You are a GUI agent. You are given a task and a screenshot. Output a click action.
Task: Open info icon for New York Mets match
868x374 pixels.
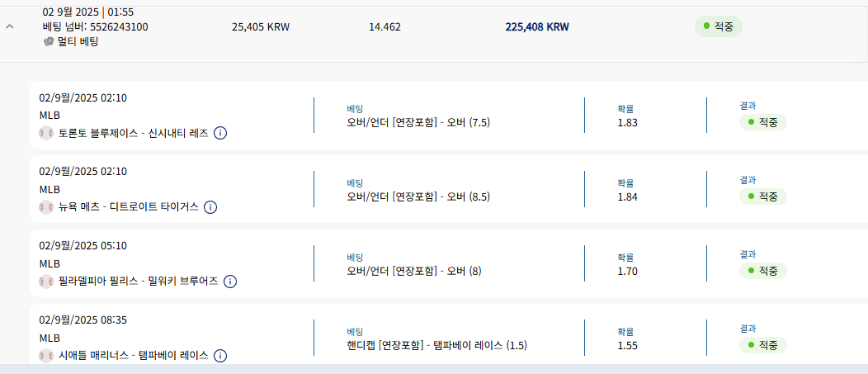point(210,207)
